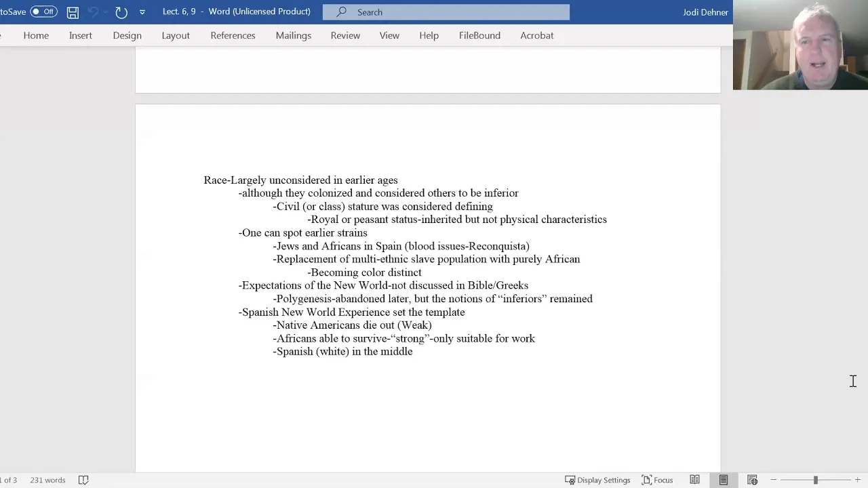Click the zoom in plus button
This screenshot has height=488, width=868.
[857, 480]
